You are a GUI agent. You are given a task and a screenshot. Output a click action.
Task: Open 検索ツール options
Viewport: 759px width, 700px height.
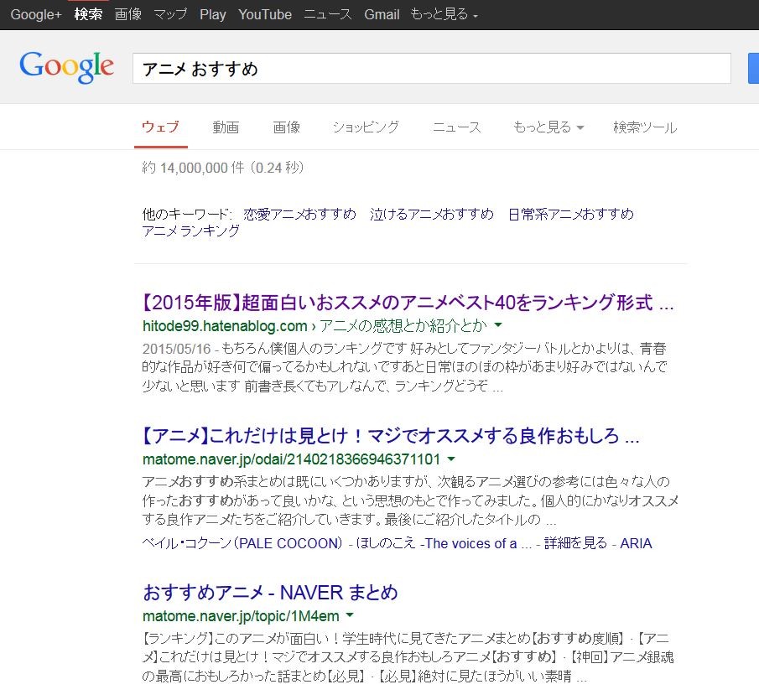coord(645,127)
